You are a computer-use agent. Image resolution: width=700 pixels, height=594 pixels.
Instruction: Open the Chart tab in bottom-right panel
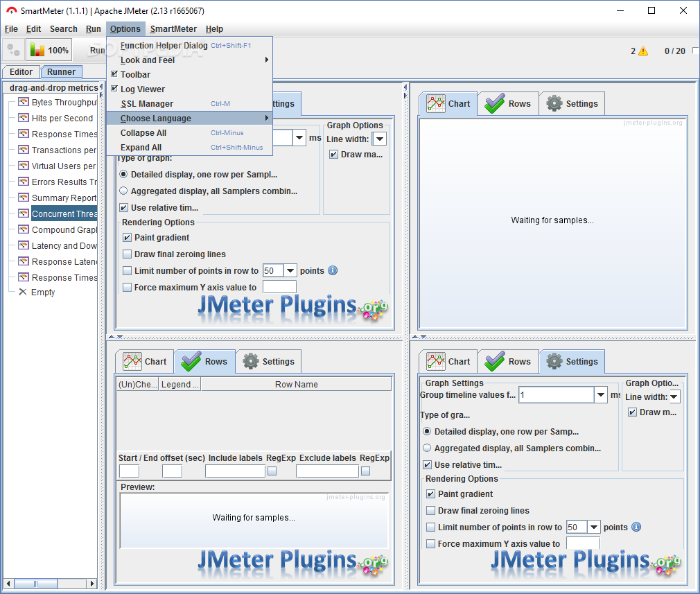tap(448, 361)
